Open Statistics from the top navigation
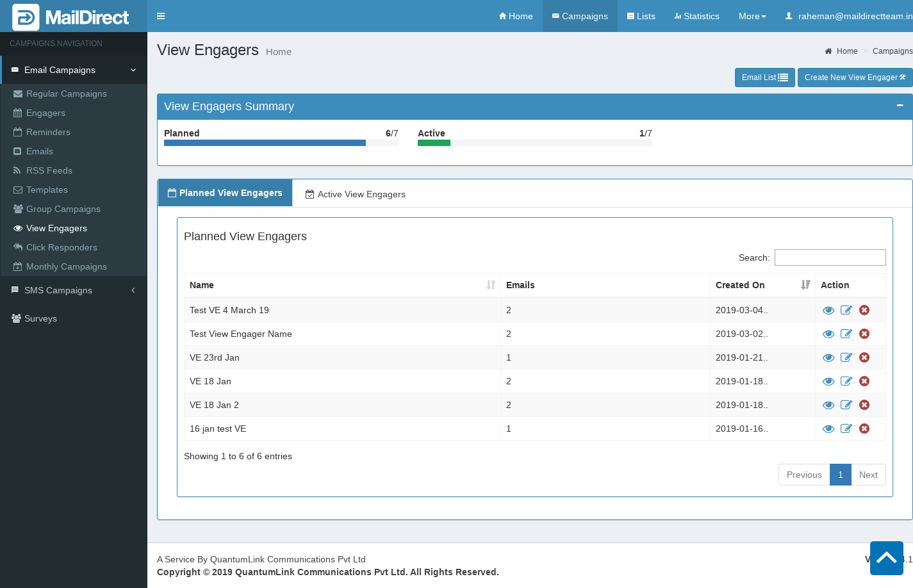913x588 pixels. point(696,16)
